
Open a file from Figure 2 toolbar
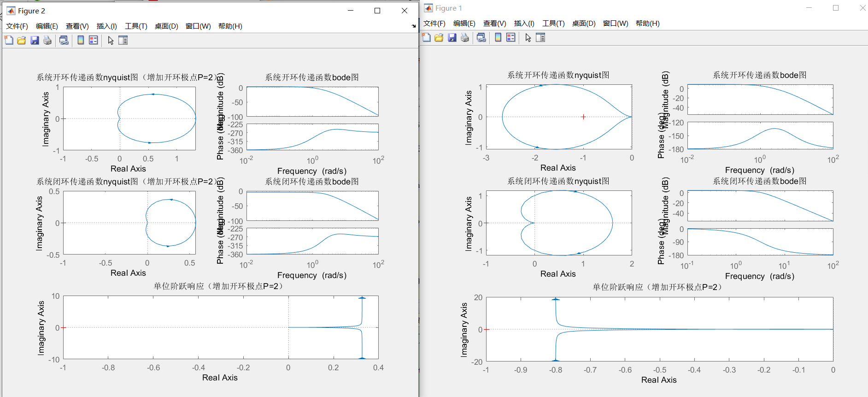22,40
